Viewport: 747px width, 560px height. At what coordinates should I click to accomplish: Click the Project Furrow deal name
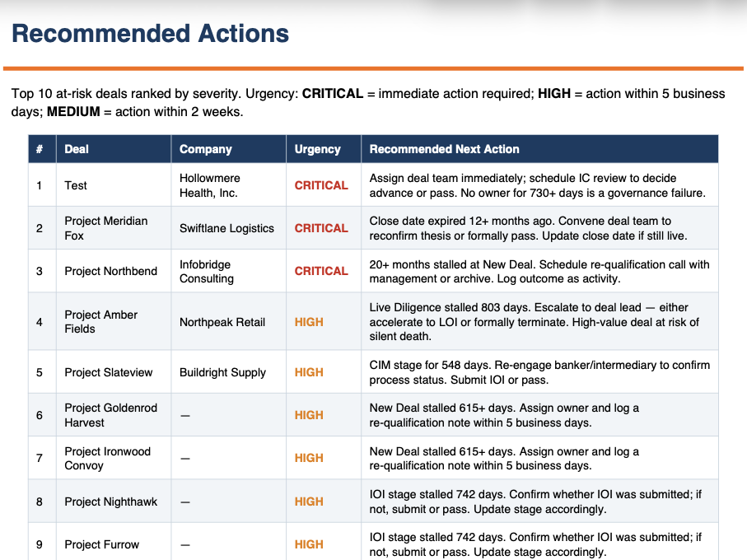pyautogui.click(x=102, y=544)
